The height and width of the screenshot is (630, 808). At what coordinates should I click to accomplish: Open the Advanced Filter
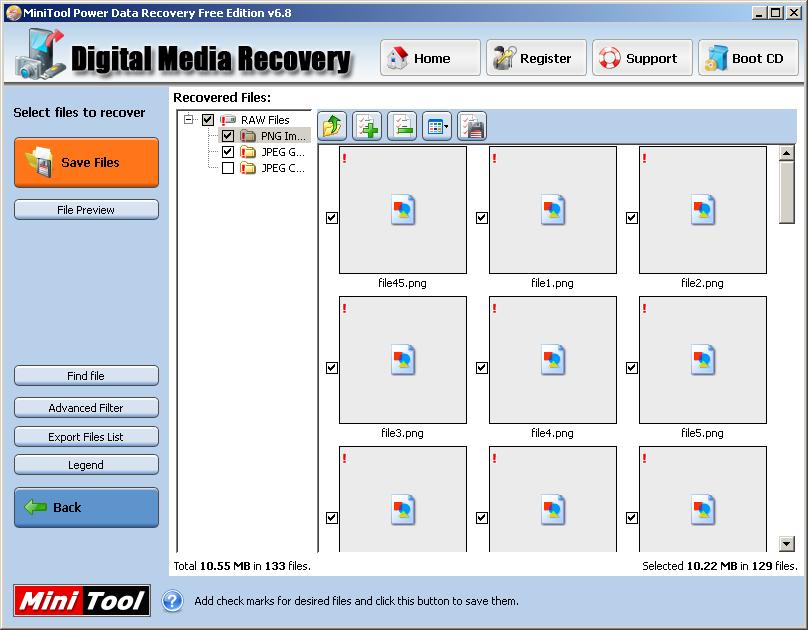point(86,407)
